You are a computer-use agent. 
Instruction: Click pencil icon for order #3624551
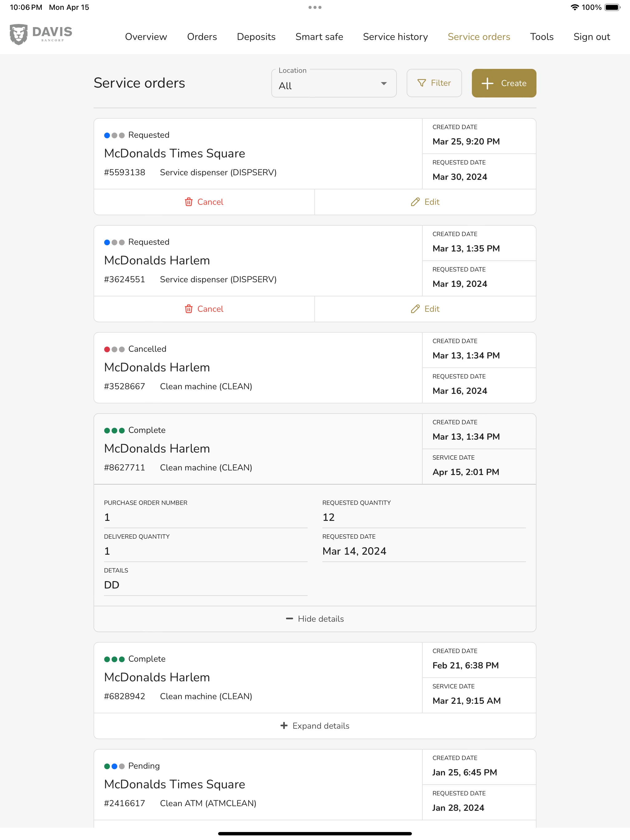[x=415, y=309]
